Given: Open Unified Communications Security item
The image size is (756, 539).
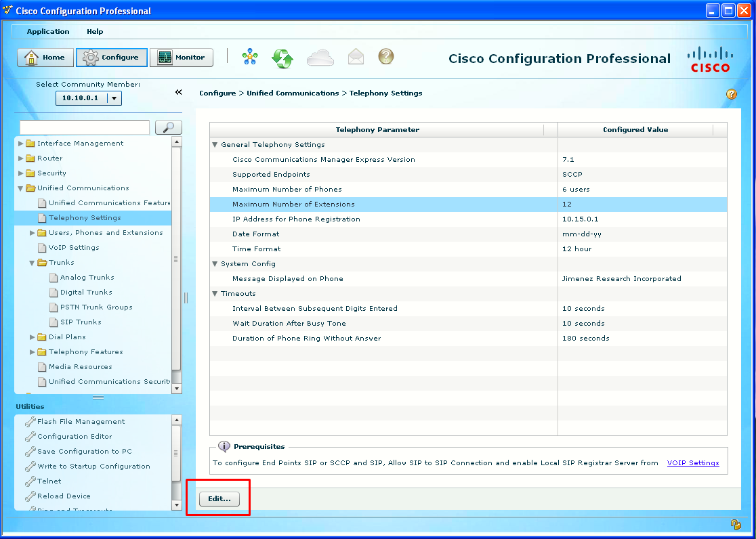Looking at the screenshot, I should 110,382.
